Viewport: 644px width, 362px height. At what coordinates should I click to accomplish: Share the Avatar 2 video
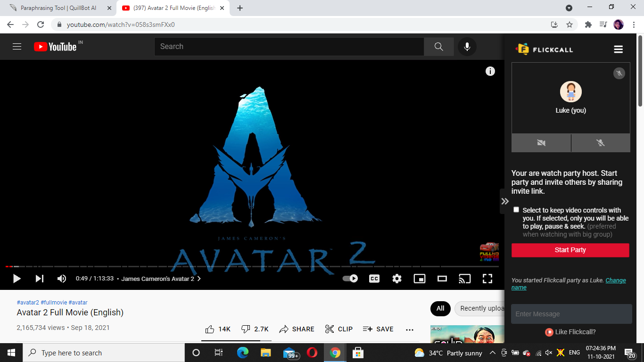(297, 329)
